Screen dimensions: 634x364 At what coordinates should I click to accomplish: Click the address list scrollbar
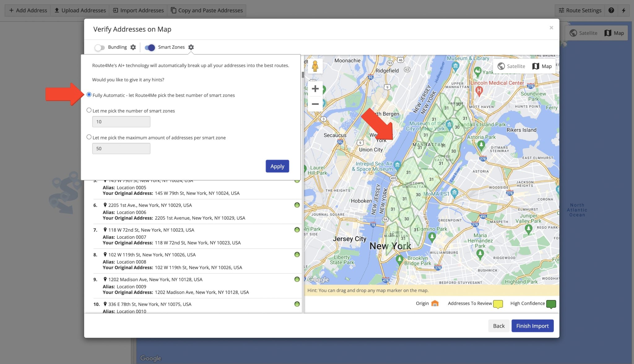point(303,75)
